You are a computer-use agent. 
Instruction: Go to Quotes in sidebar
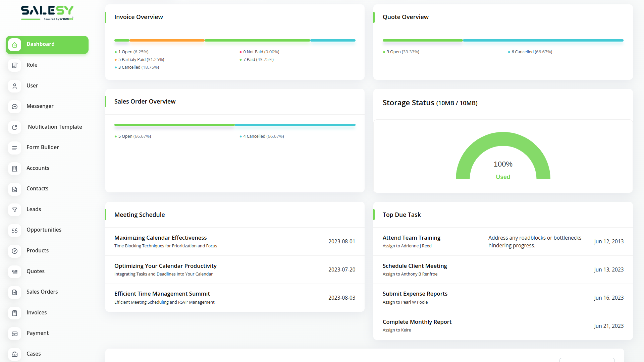(36, 271)
